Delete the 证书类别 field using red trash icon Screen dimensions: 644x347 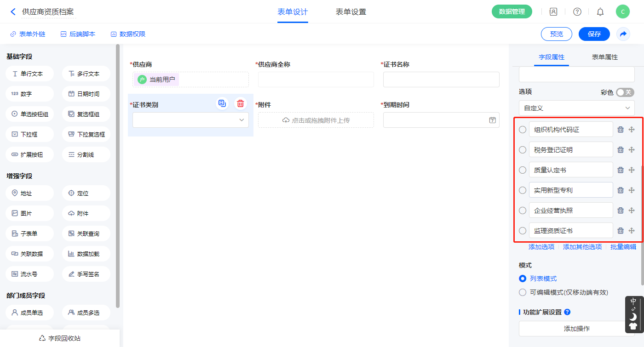[240, 103]
